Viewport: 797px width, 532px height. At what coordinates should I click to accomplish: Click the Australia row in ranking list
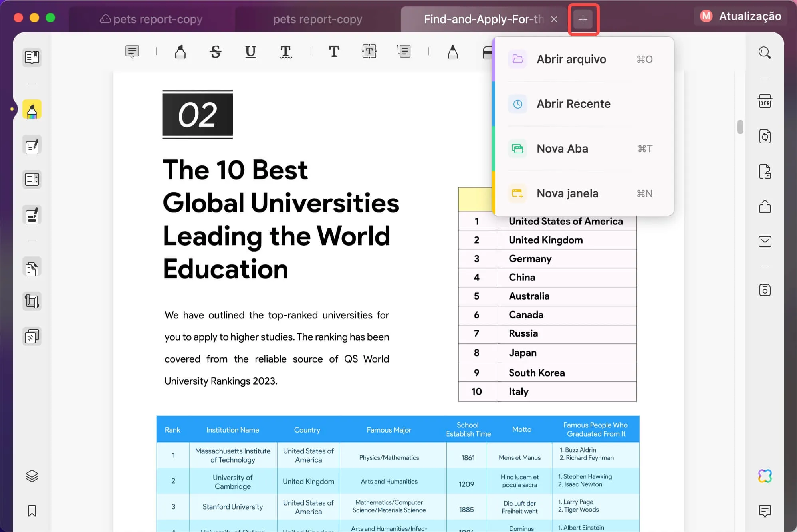click(547, 296)
